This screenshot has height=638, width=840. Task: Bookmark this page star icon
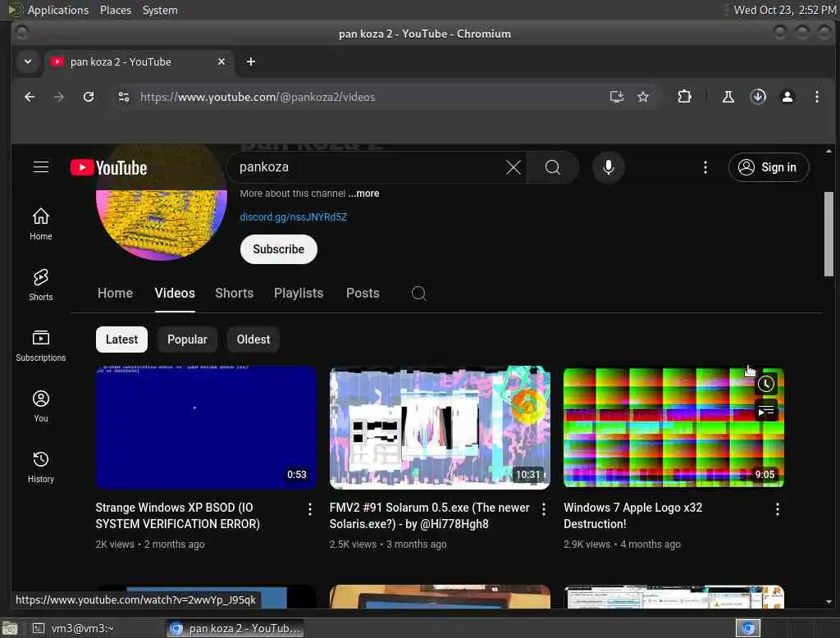[643, 97]
